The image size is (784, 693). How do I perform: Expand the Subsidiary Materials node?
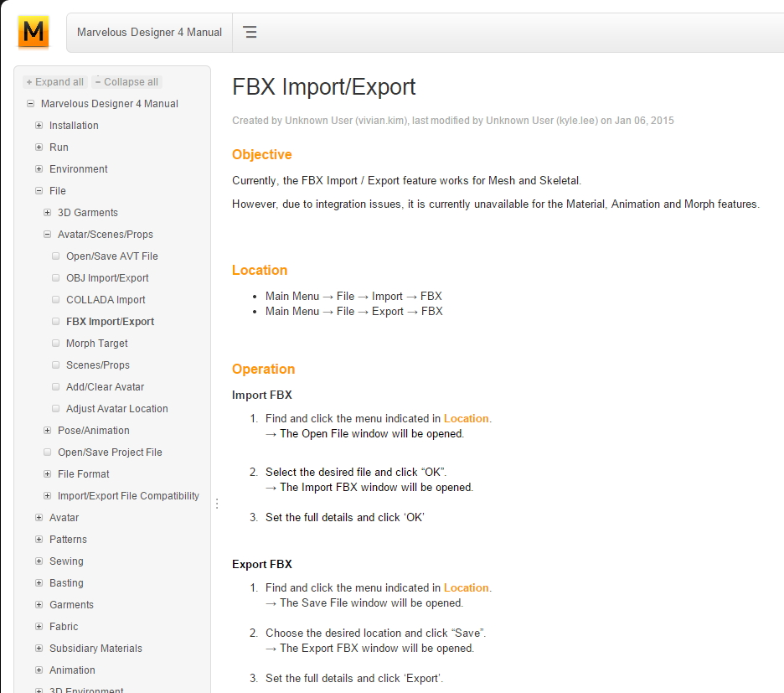coord(39,648)
